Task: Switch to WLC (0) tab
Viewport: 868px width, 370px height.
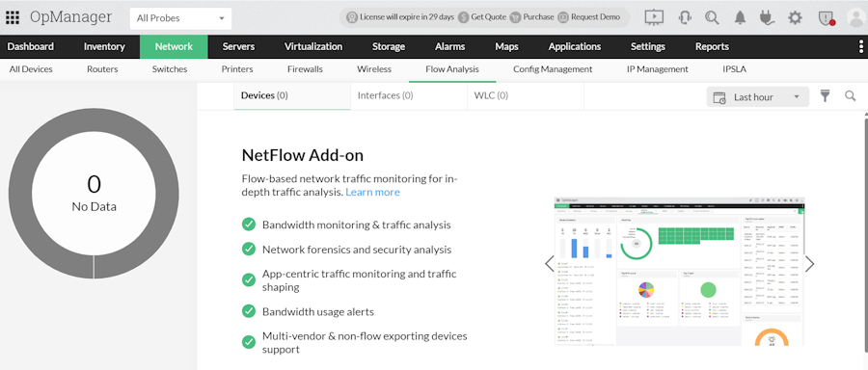Action: pyautogui.click(x=526, y=95)
